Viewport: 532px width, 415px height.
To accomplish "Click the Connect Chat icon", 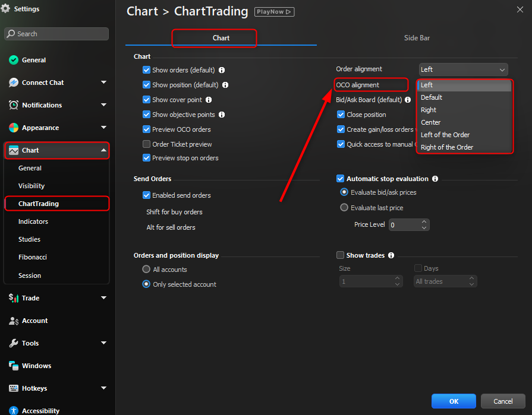I will pyautogui.click(x=14, y=83).
